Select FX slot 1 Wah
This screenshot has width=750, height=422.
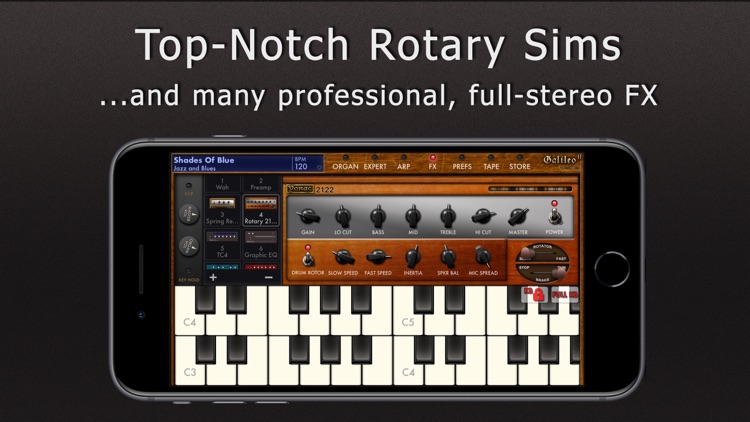coord(222,184)
